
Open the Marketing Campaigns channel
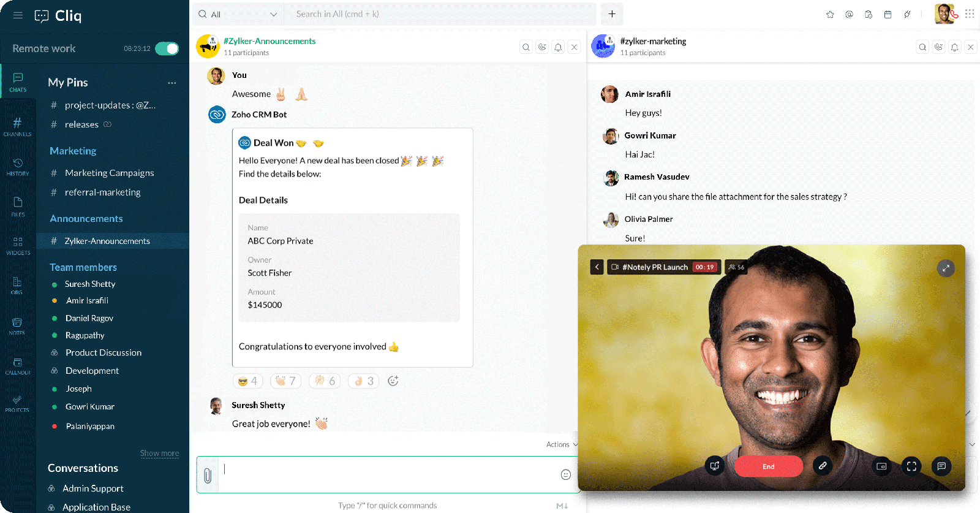tap(110, 173)
